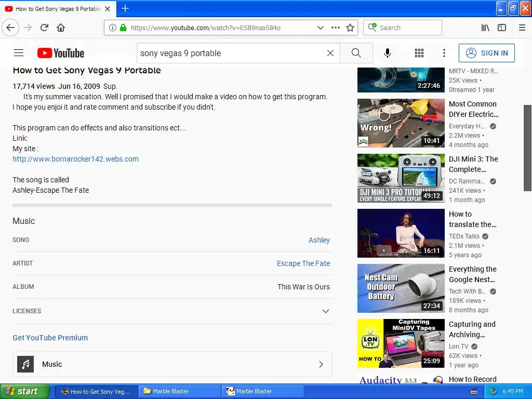Show site information icon in address bar
The height and width of the screenshot is (399, 532).
click(113, 28)
